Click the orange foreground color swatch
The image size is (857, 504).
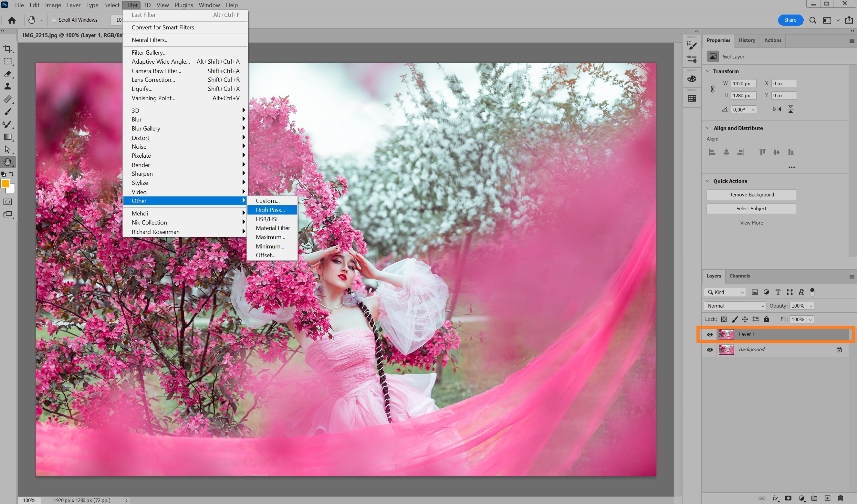pyautogui.click(x=5, y=184)
